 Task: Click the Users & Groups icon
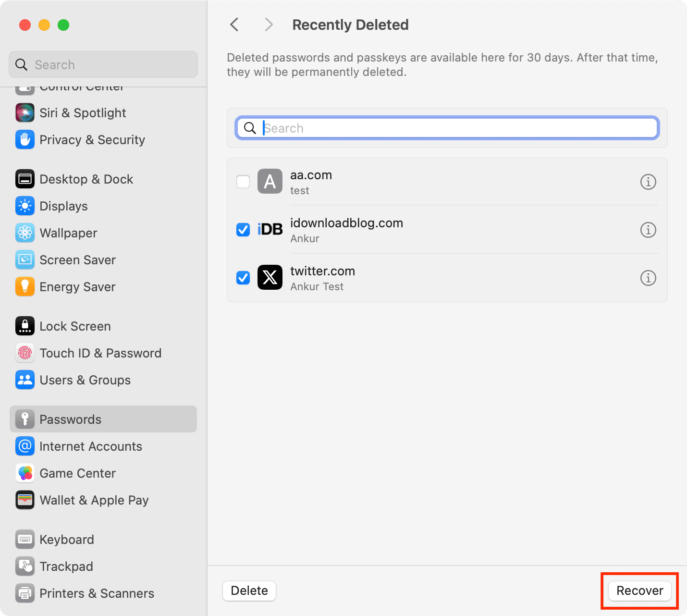pyautogui.click(x=25, y=380)
